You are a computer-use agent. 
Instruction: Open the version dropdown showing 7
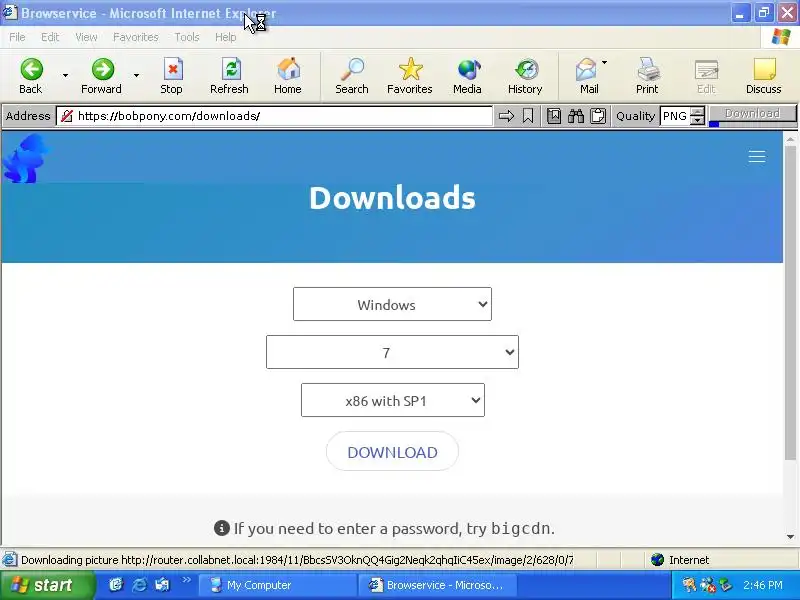pyautogui.click(x=392, y=352)
